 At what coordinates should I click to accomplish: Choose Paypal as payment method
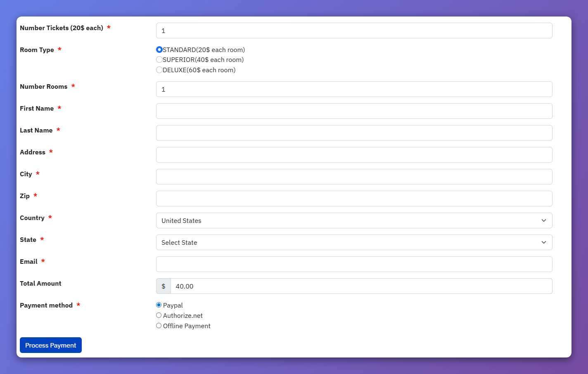[159, 305]
